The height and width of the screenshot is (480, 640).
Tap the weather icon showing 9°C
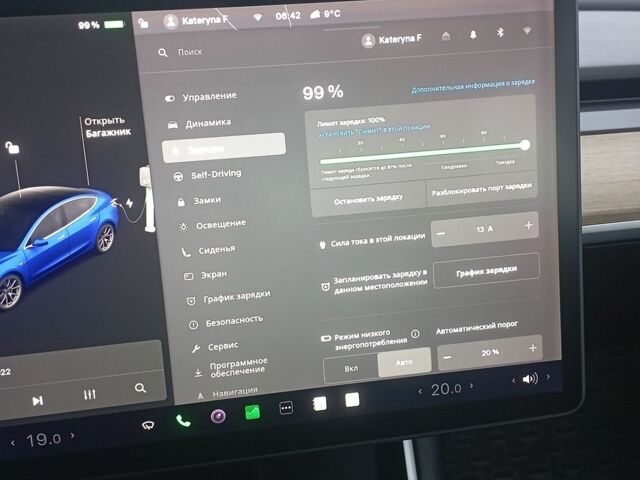pos(316,15)
